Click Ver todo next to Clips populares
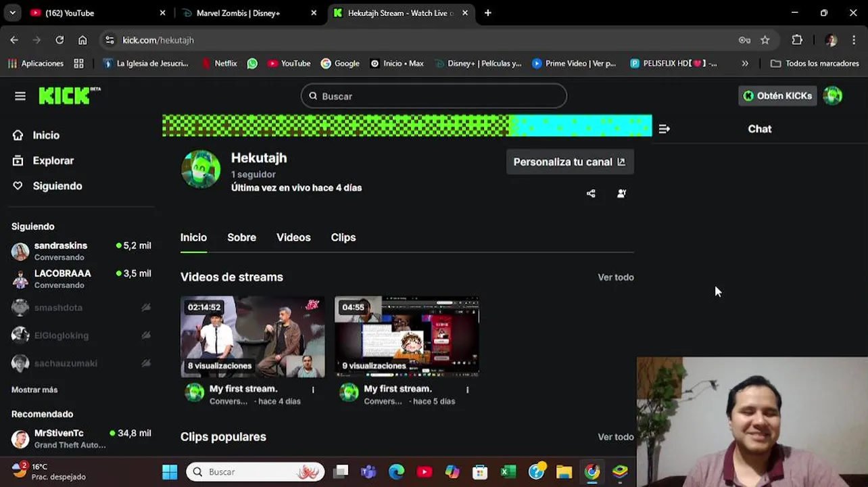Screen dimensions: 868x487 616,437
